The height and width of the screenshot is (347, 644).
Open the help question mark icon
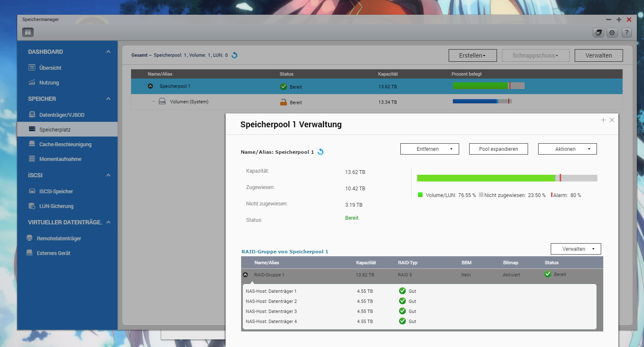click(626, 32)
